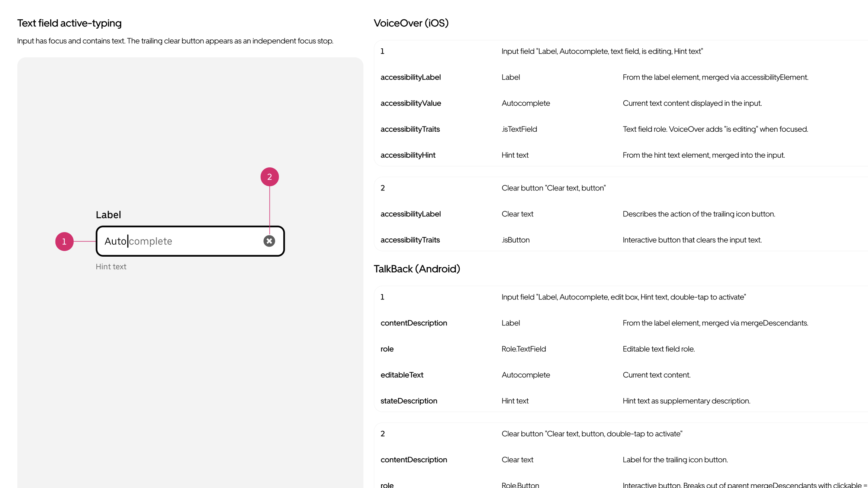The image size is (868, 488).
Task: Click the pink annotation badge numbered 2
Action: point(270,177)
